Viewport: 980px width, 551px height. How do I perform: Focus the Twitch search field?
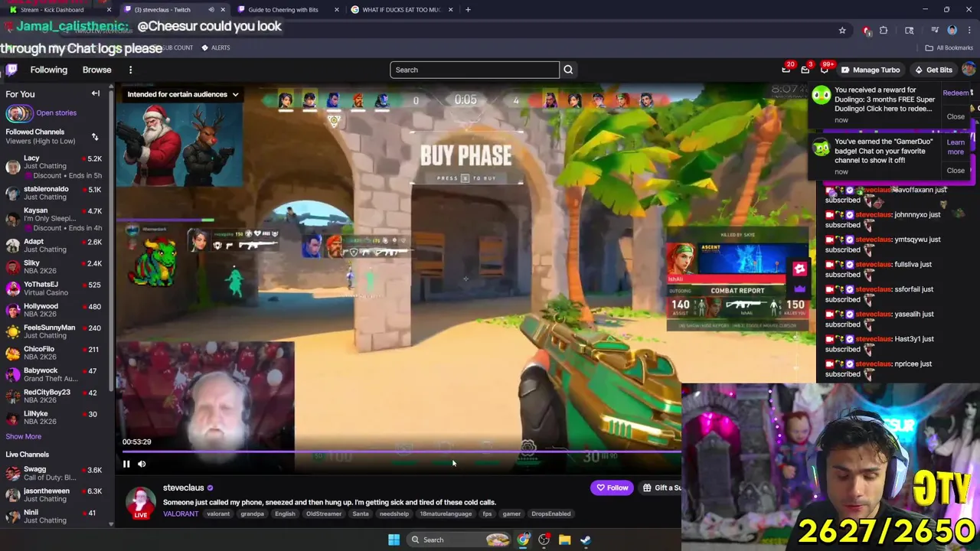[x=475, y=70]
